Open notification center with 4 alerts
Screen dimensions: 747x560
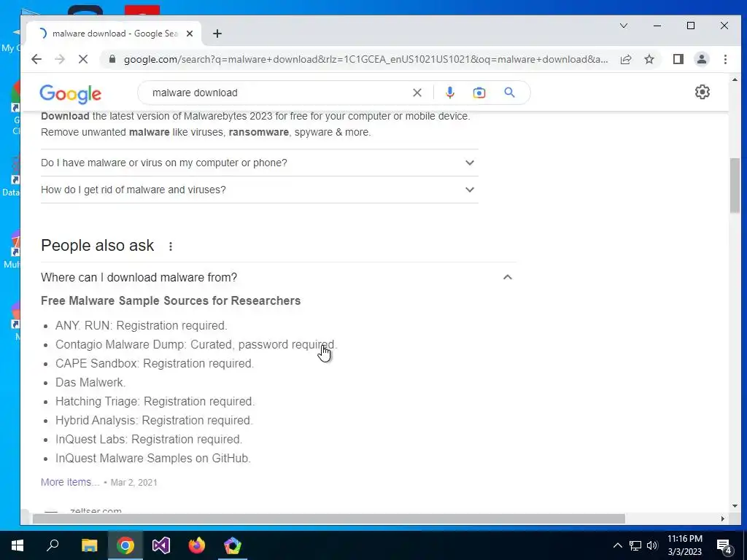click(x=724, y=545)
